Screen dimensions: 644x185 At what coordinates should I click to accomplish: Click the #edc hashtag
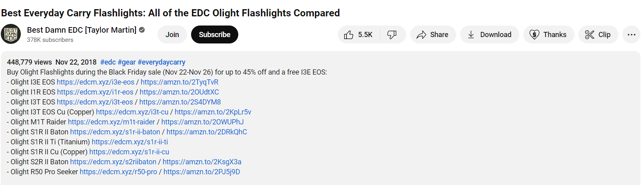point(108,62)
